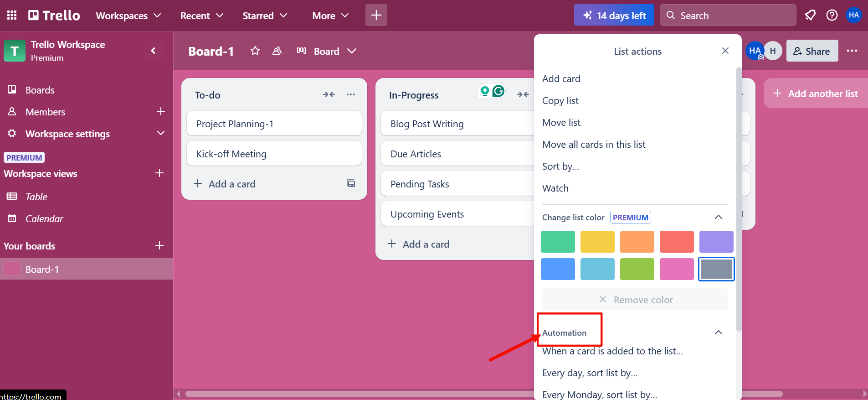Click the Trello home logo
Viewport: 868px width, 400px height.
pyautogui.click(x=54, y=16)
